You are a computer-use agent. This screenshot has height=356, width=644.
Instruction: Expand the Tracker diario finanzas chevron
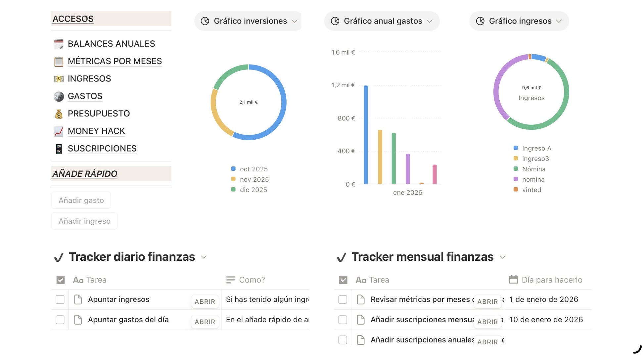coord(204,257)
